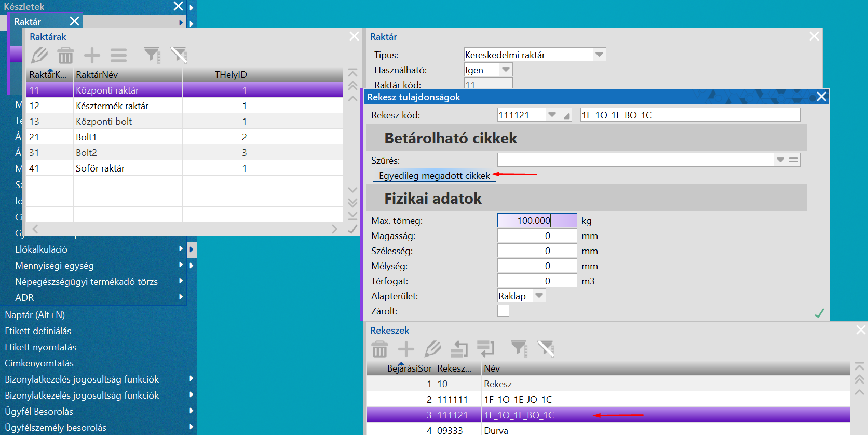Image resolution: width=868 pixels, height=435 pixels.
Task: Clear the filter with Rekeszek crossed funnel icon
Action: 546,348
